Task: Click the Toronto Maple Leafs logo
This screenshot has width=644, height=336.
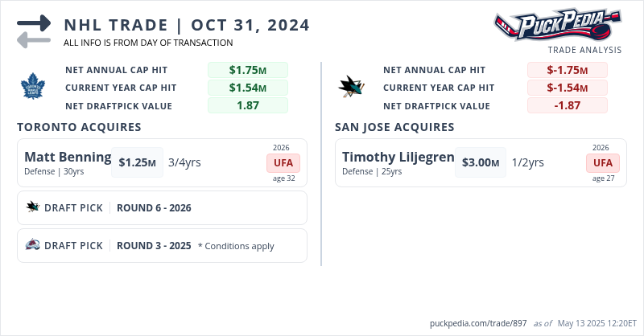Action: click(x=33, y=87)
